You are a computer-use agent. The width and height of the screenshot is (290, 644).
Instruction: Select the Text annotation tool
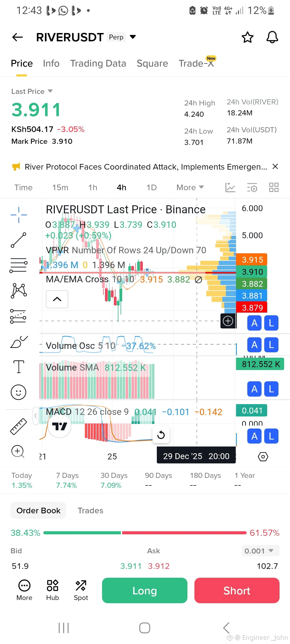click(x=19, y=367)
